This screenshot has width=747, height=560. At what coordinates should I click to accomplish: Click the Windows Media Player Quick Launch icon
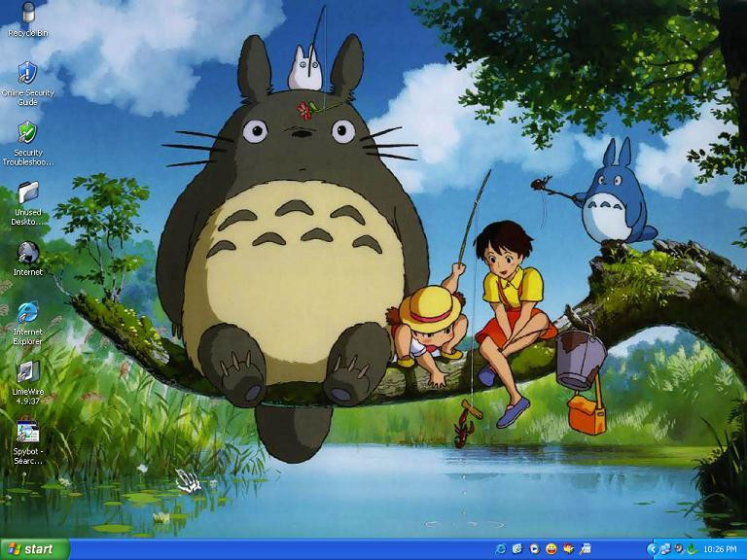(535, 549)
